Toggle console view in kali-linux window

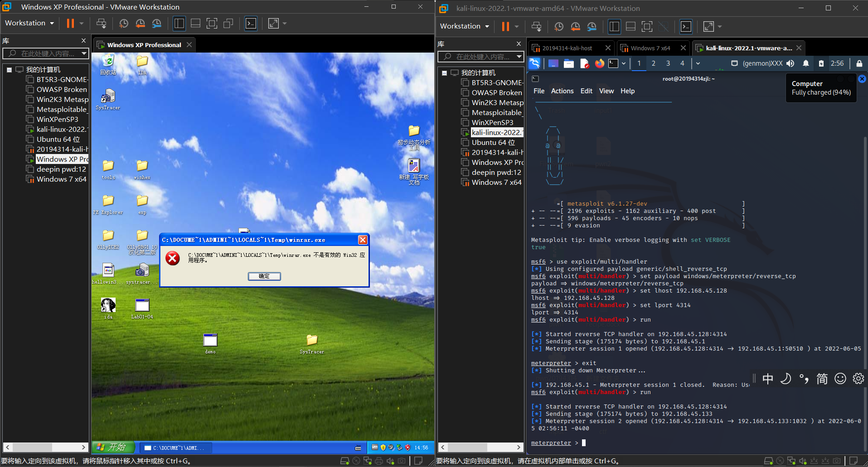pyautogui.click(x=686, y=26)
